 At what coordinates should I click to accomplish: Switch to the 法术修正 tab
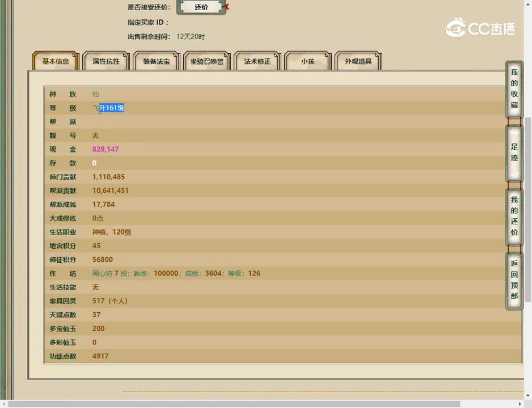(257, 61)
